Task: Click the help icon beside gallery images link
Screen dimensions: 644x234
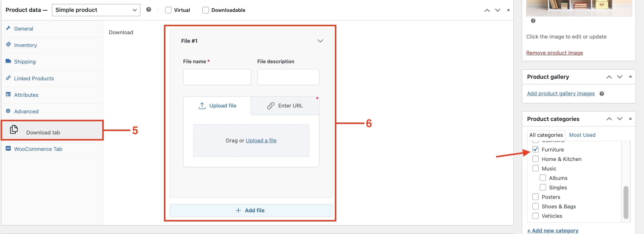Action: tap(602, 94)
